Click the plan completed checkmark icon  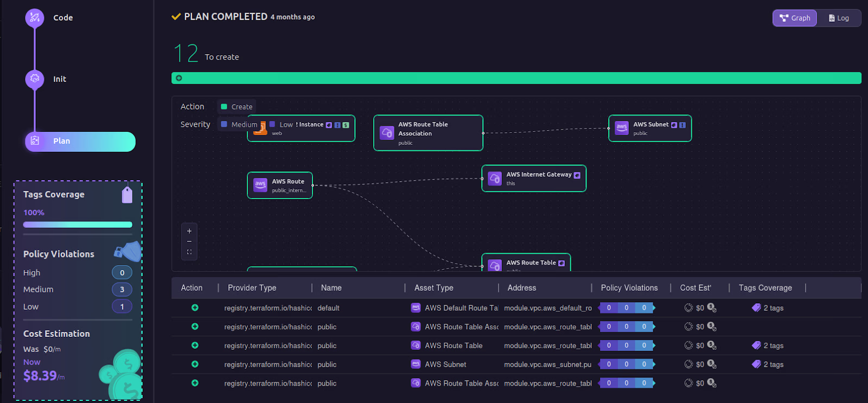click(176, 17)
